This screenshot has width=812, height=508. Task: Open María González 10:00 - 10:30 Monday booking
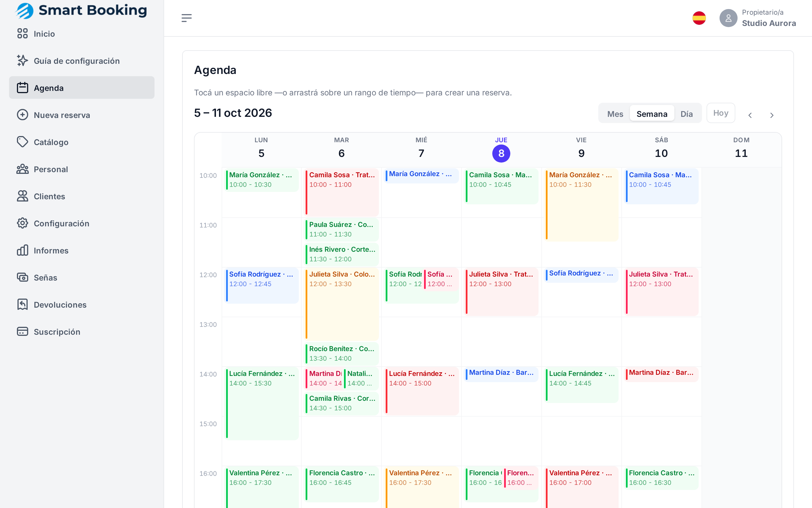click(261, 180)
